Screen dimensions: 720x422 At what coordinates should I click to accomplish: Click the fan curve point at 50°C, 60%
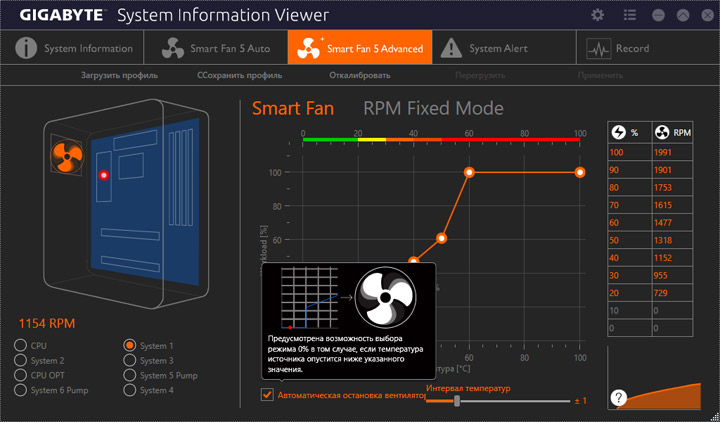[441, 238]
